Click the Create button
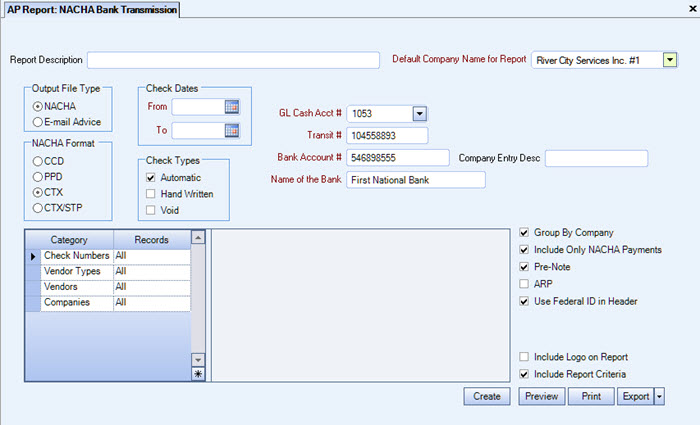This screenshot has width=700, height=425. click(x=486, y=397)
